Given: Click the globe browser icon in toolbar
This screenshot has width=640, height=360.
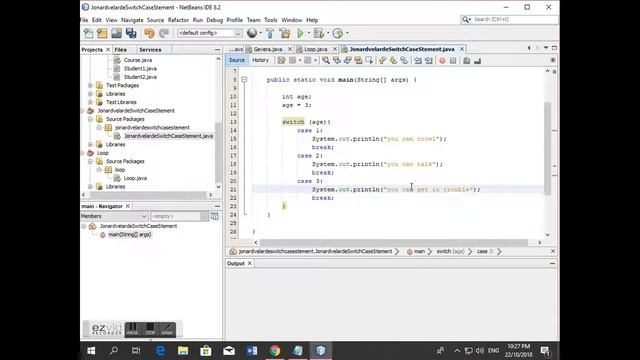Looking at the screenshot, I should tap(252, 33).
